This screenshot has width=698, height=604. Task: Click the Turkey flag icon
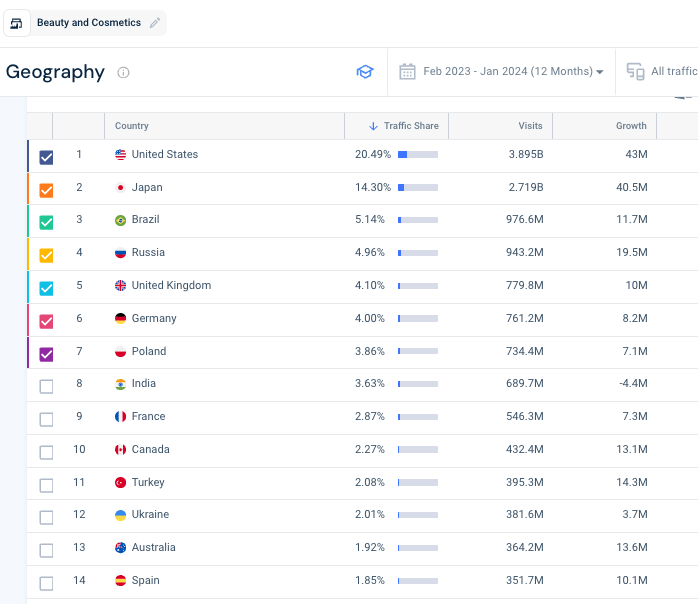tap(120, 482)
